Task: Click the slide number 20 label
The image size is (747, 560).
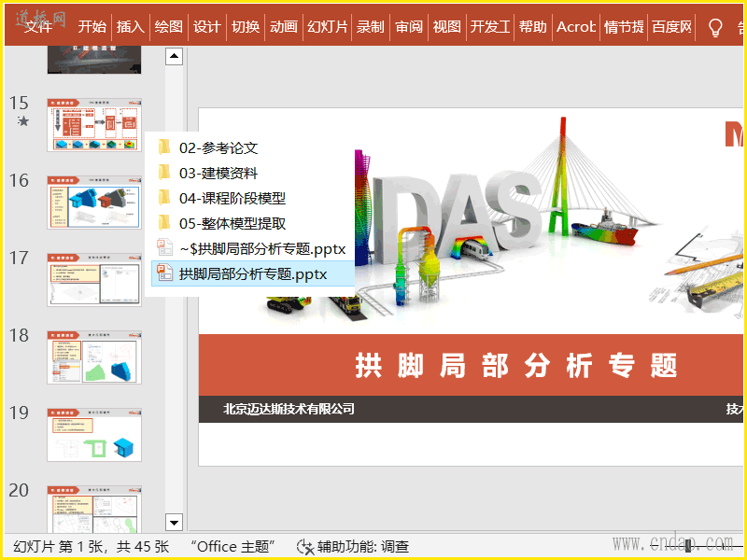Action: coord(19,490)
